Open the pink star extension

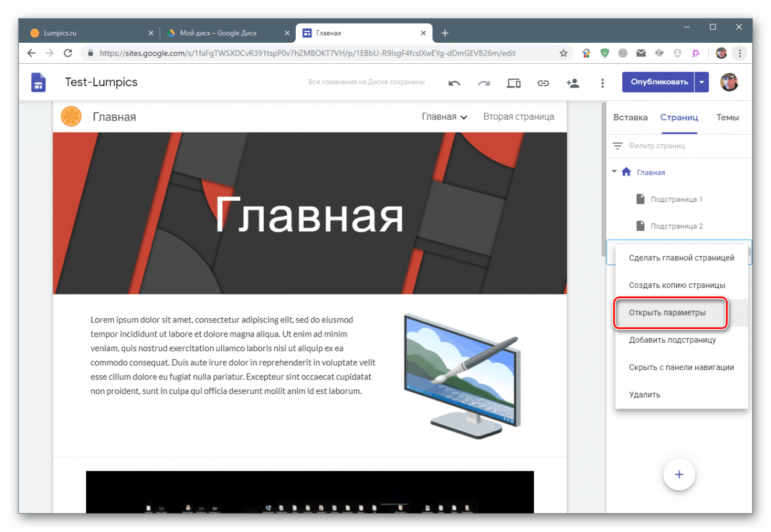pyautogui.click(x=696, y=53)
